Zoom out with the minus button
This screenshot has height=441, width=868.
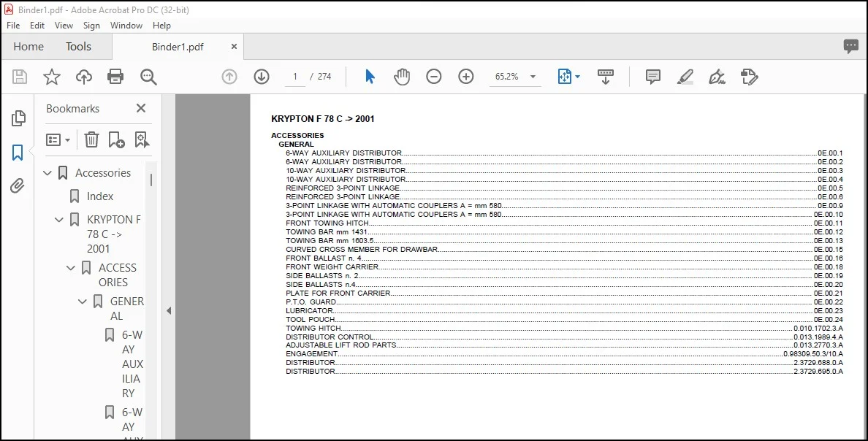[x=433, y=77]
